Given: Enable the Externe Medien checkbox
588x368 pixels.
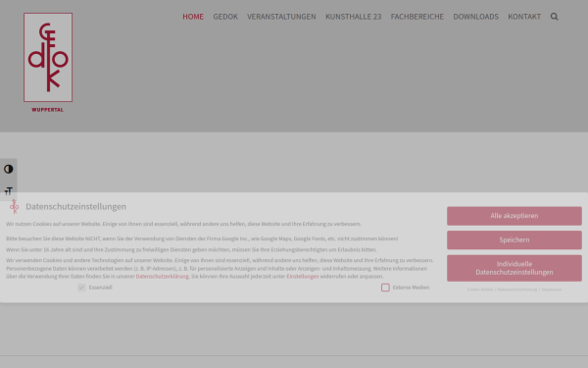Looking at the screenshot, I should (385, 288).
